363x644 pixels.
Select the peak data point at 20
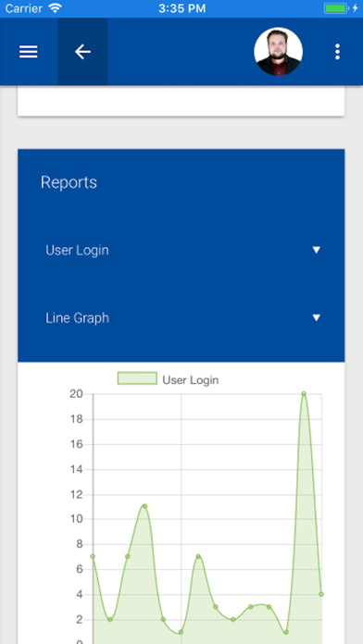(304, 393)
